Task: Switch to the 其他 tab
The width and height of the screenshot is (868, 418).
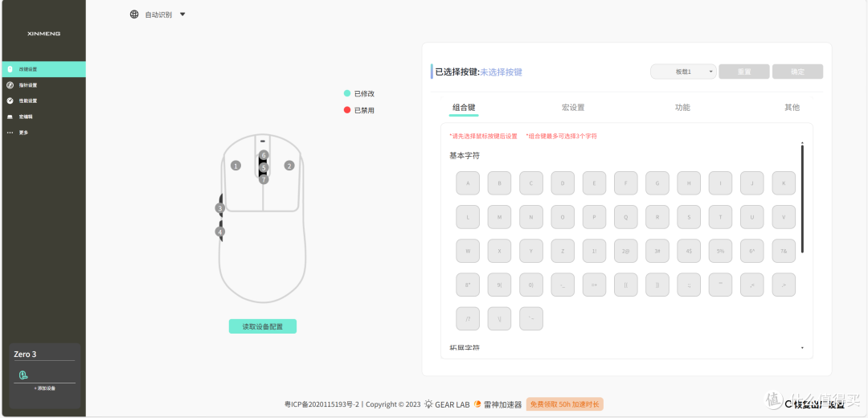Action: 792,108
